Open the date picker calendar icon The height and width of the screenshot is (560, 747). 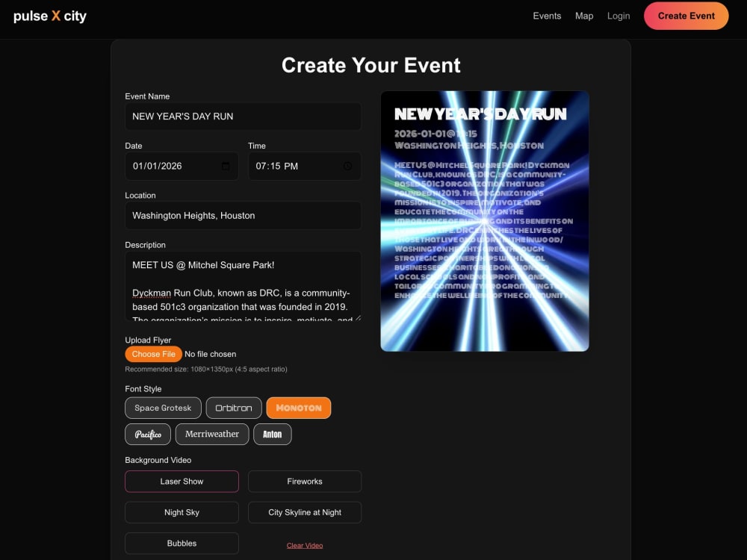tap(226, 166)
